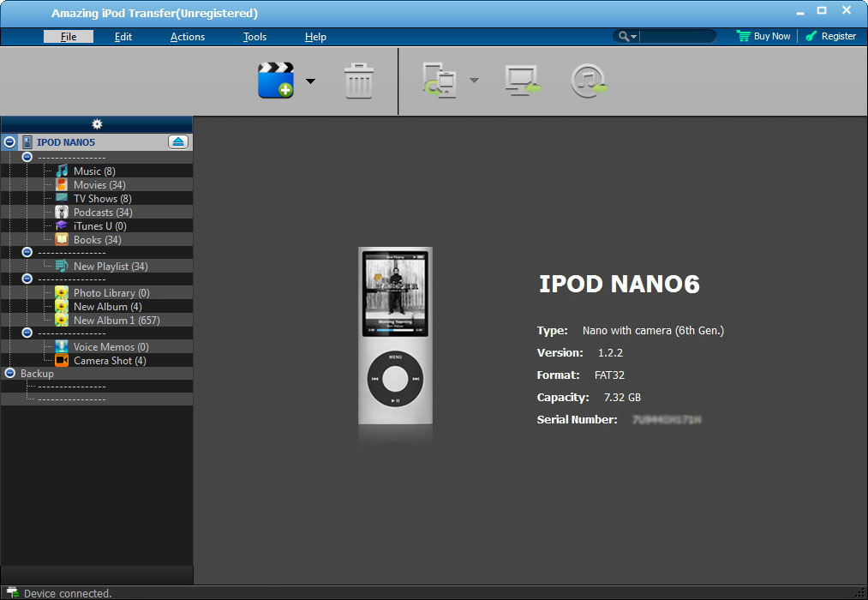The height and width of the screenshot is (600, 868).
Task: Select Podcasts (34) category
Action: [x=103, y=212]
